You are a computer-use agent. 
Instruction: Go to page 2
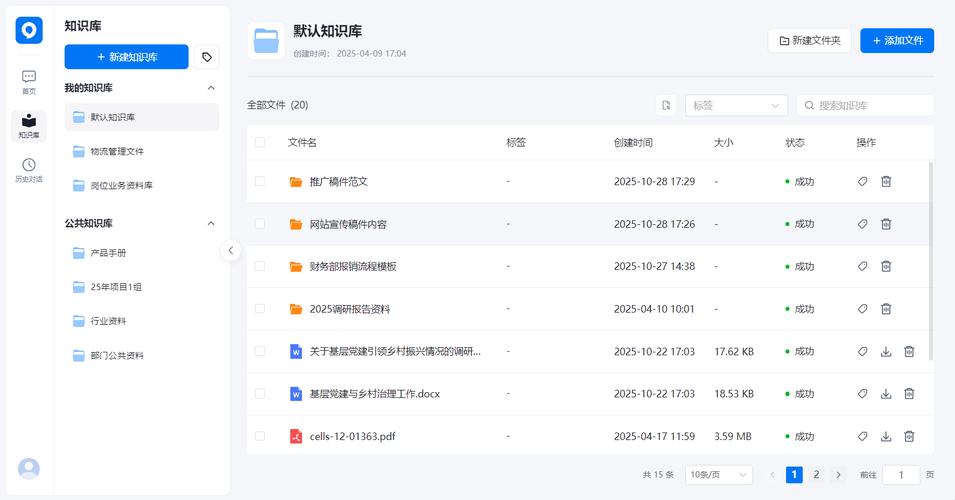point(816,474)
